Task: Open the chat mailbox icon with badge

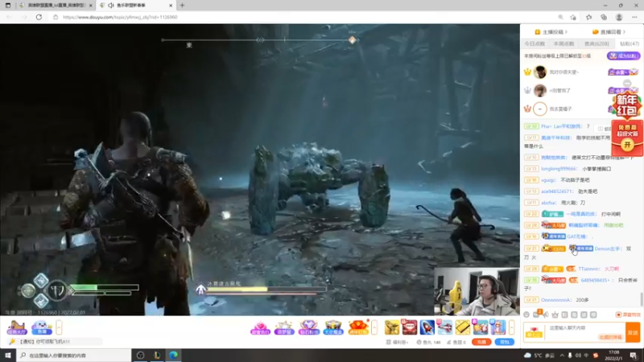Action: [x=536, y=315]
